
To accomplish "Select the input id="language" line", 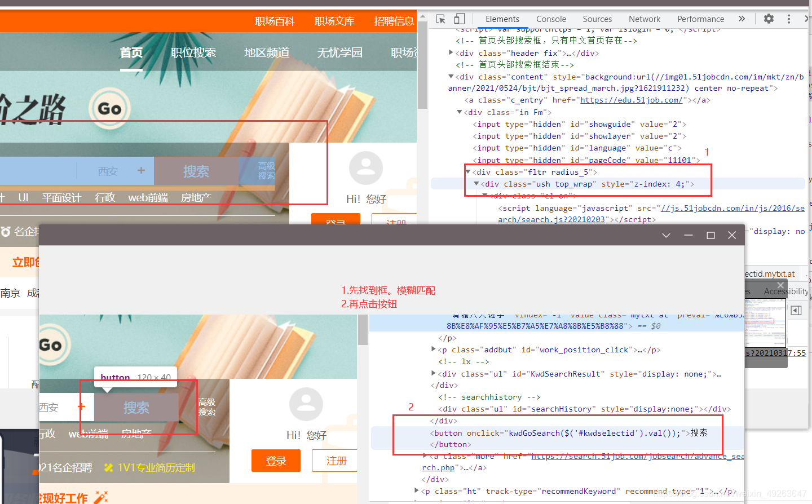I will coord(577,148).
